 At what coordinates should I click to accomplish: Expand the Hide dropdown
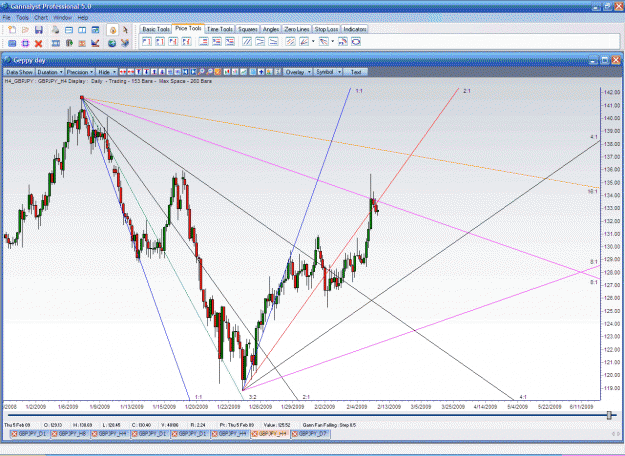[x=107, y=72]
